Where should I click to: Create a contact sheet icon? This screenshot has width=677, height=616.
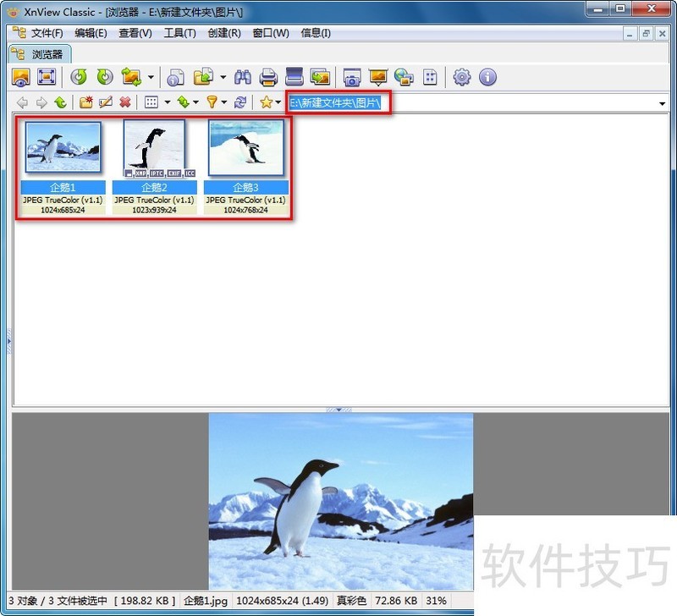[x=430, y=78]
